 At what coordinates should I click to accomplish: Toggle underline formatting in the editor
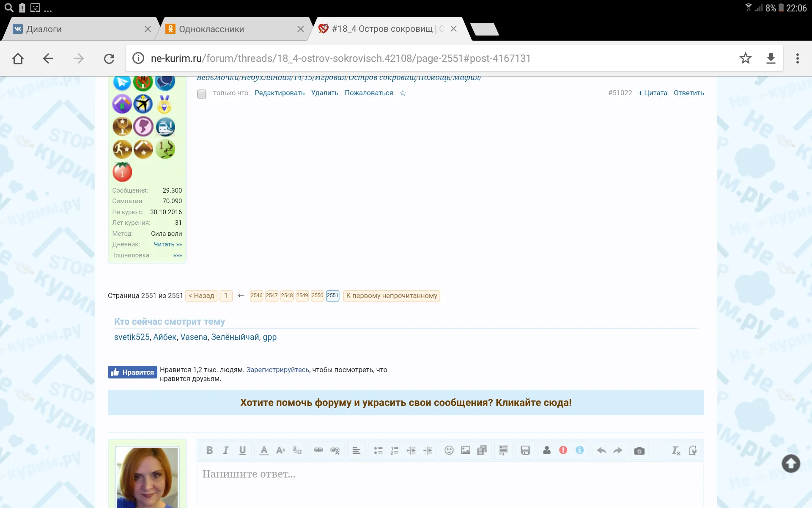pyautogui.click(x=242, y=450)
